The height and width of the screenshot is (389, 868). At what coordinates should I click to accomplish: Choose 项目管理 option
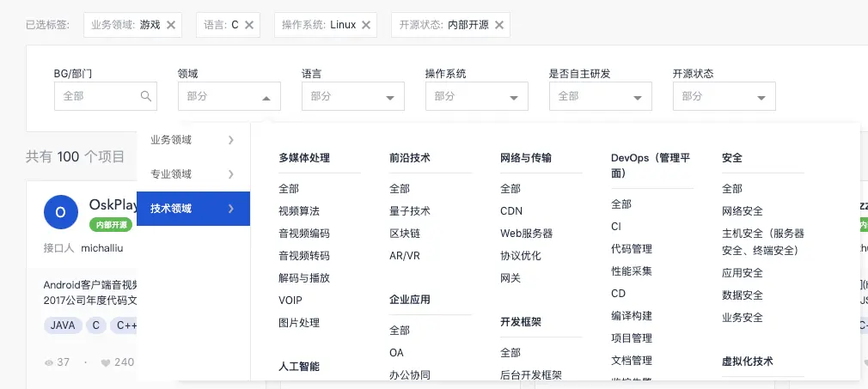click(x=632, y=338)
